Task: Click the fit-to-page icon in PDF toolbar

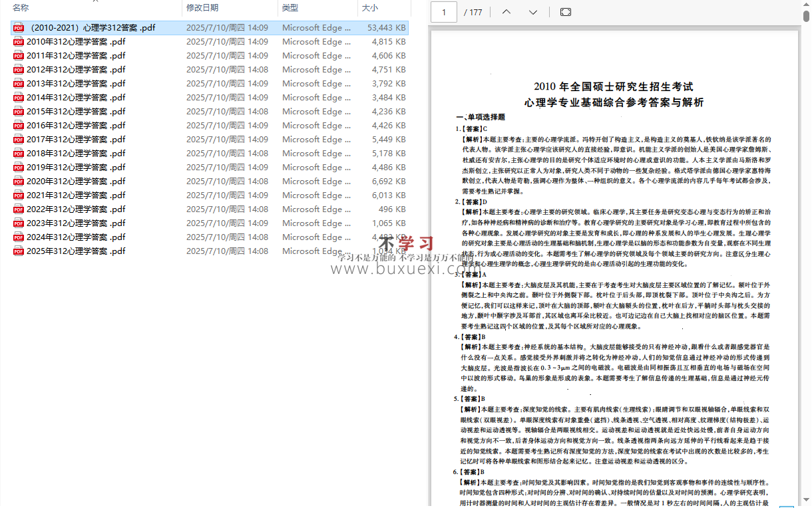Action: [x=566, y=12]
